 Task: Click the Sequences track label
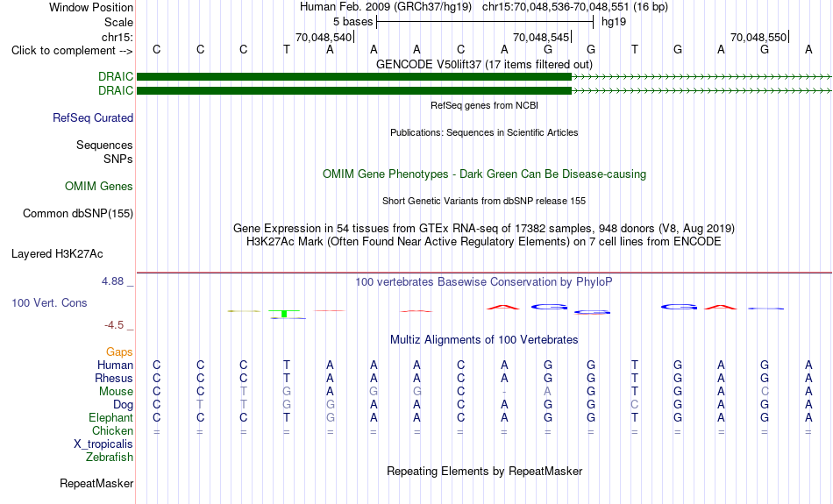click(104, 145)
